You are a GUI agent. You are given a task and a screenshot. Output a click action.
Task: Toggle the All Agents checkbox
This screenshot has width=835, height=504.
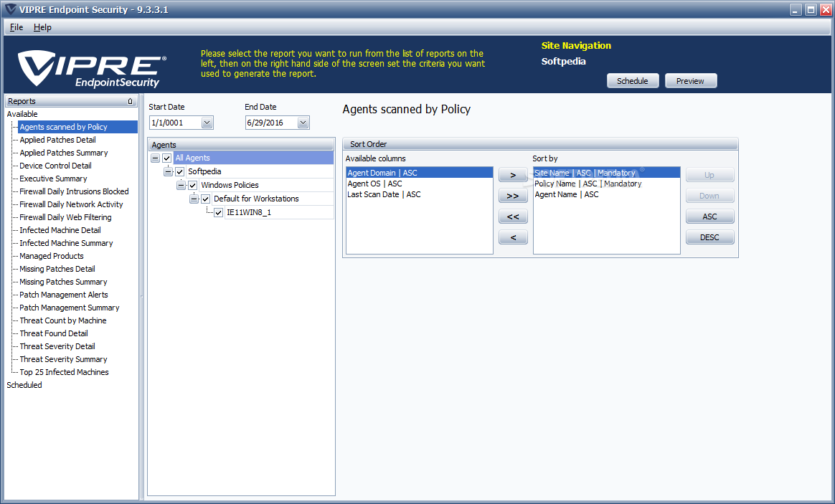pyautogui.click(x=166, y=158)
